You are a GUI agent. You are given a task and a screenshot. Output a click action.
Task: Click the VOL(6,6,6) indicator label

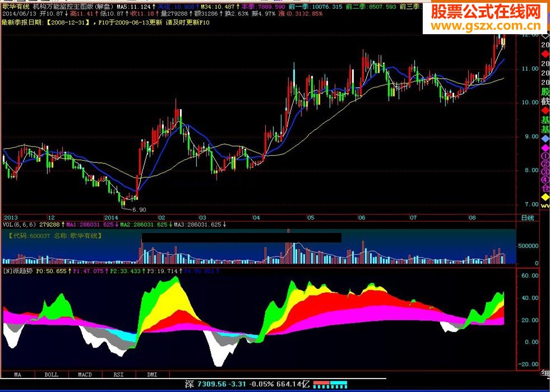(20, 225)
